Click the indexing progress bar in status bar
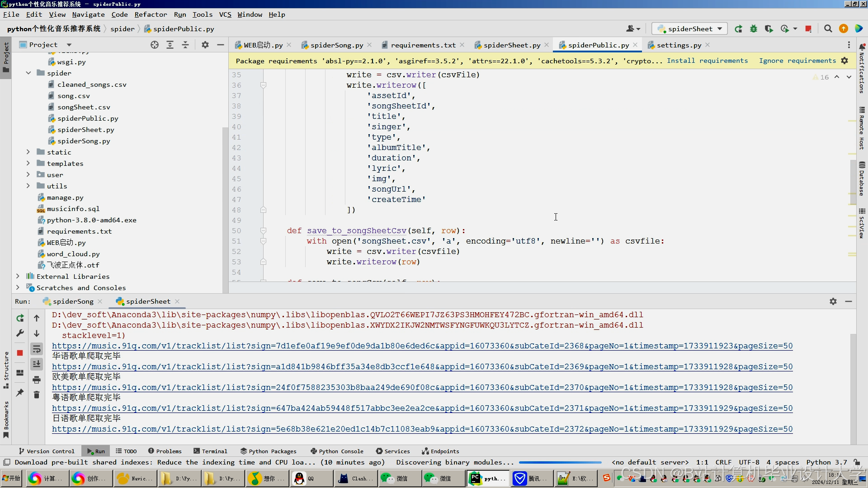Viewport: 868px width, 488px height. pos(560,462)
